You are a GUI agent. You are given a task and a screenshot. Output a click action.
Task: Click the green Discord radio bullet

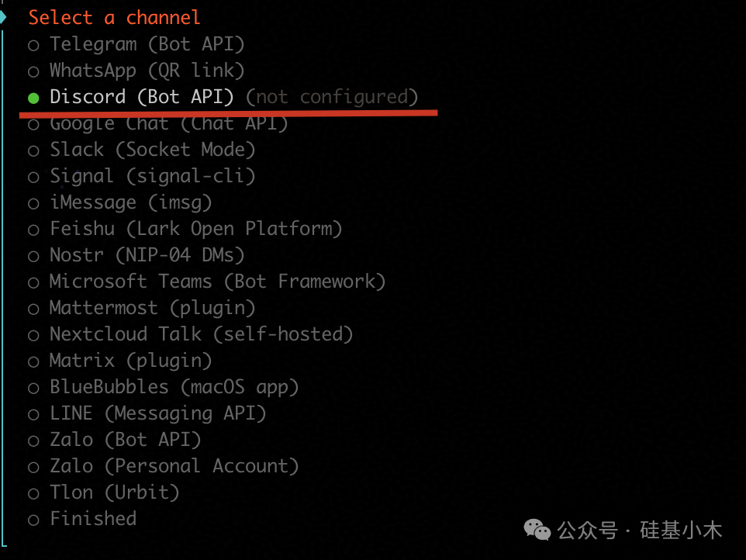33,98
